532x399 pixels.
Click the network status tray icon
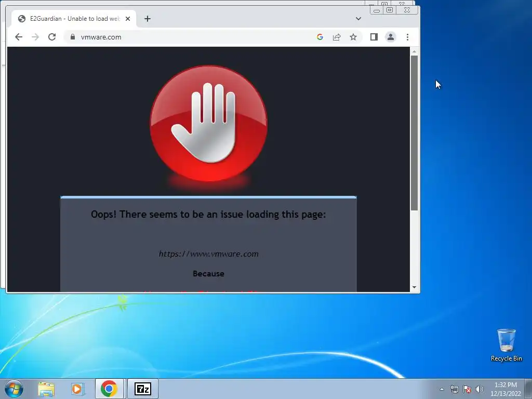click(454, 389)
